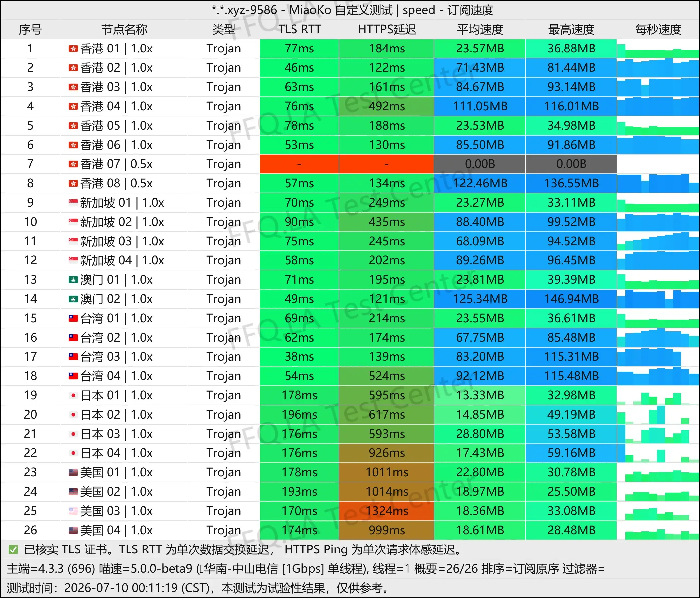The height and width of the screenshot is (598, 700).
Task: Click the US flag beside 美国 01
Action: tap(73, 472)
